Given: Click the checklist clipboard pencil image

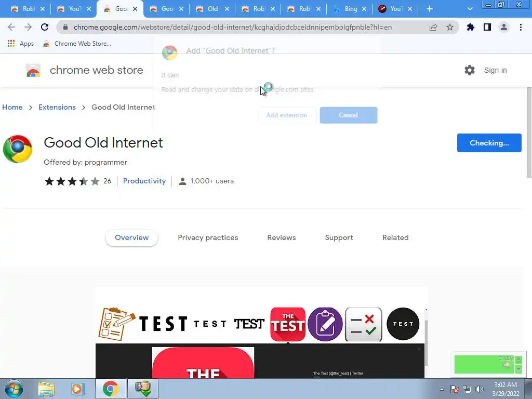Looking at the screenshot, I should tap(117, 324).
